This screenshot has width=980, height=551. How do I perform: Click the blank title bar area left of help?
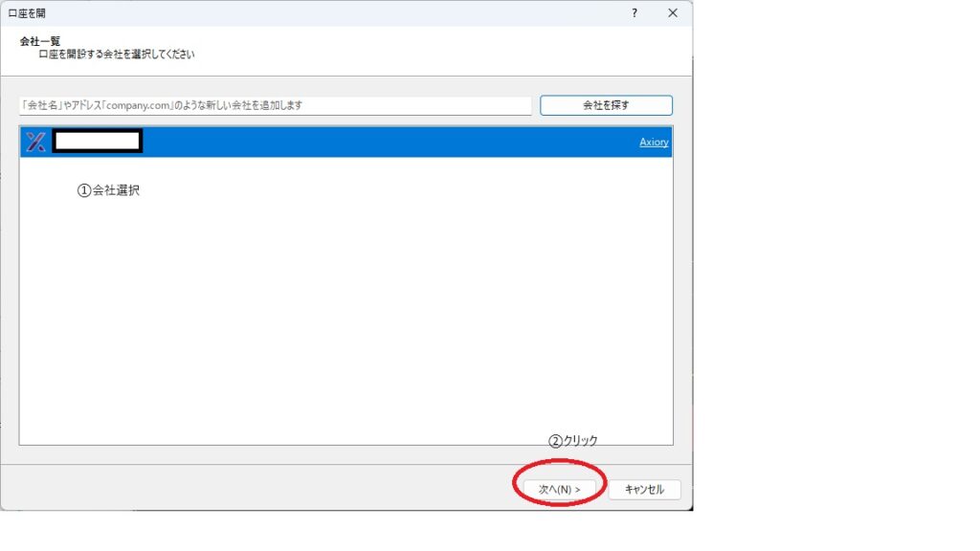(x=335, y=13)
